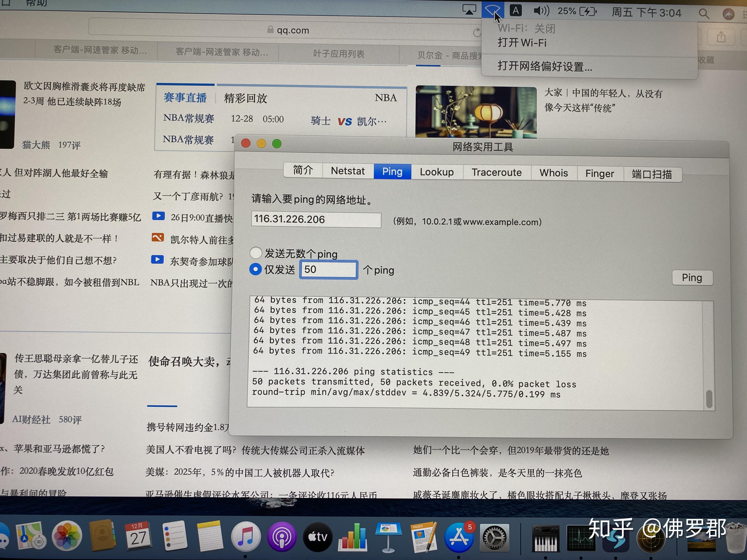The width and height of the screenshot is (747, 560).
Task: Click the ping address field 116.31.226.206
Action: pyautogui.click(x=316, y=219)
